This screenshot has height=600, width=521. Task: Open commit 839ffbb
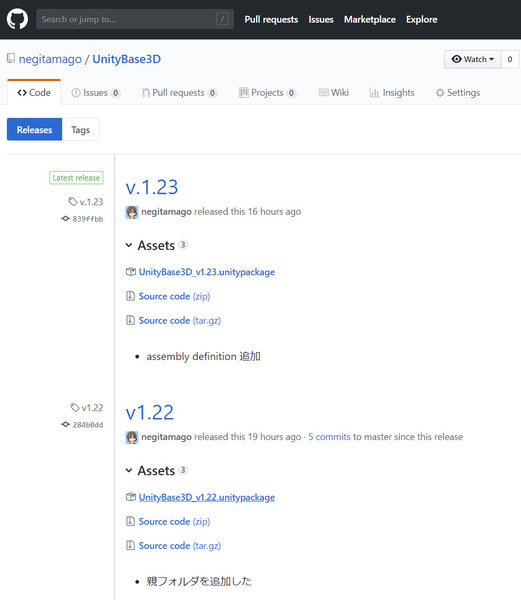[x=88, y=219]
